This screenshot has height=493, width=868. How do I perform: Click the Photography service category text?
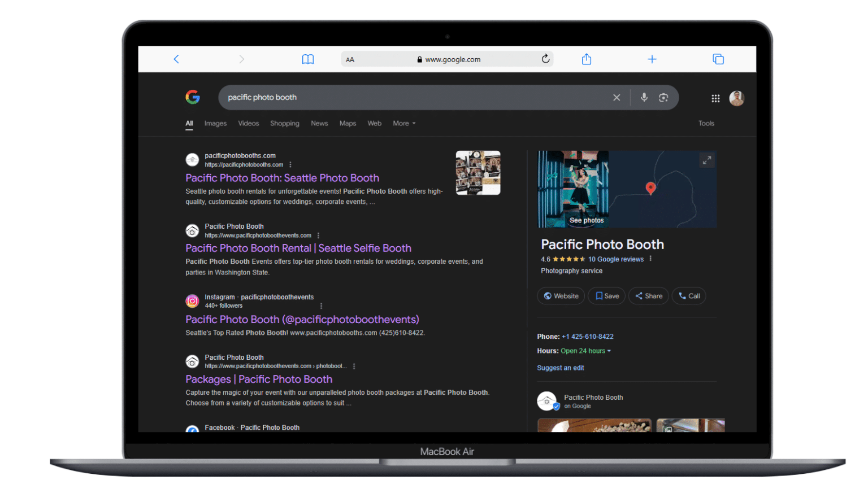tap(572, 271)
